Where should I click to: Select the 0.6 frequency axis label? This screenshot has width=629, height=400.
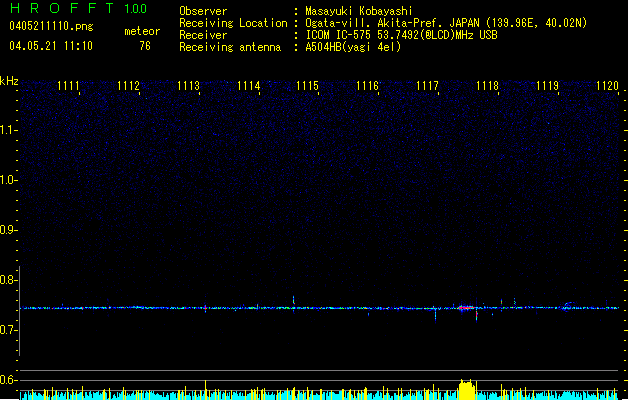point(8,380)
